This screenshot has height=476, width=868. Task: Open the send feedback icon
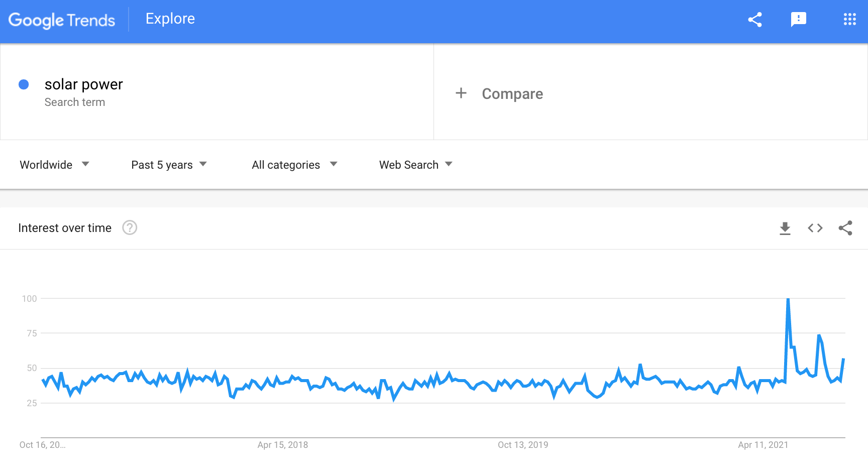(x=798, y=20)
